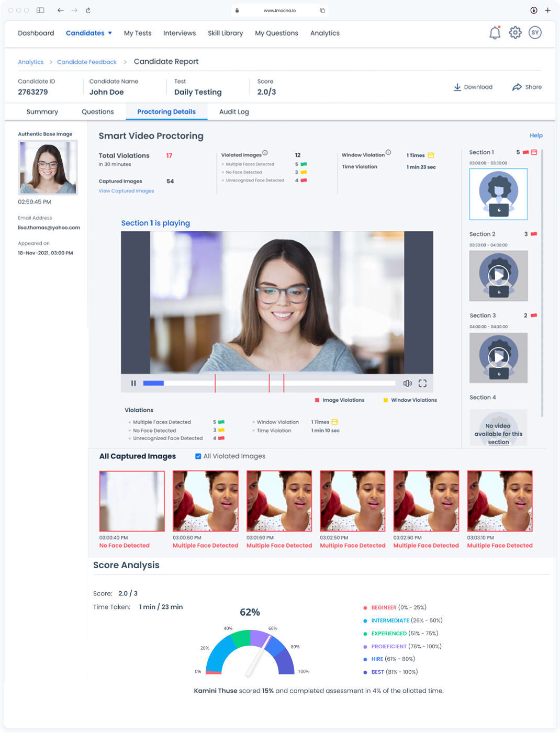Switch to the Audit Log tab
The image size is (560, 733).
234,111
